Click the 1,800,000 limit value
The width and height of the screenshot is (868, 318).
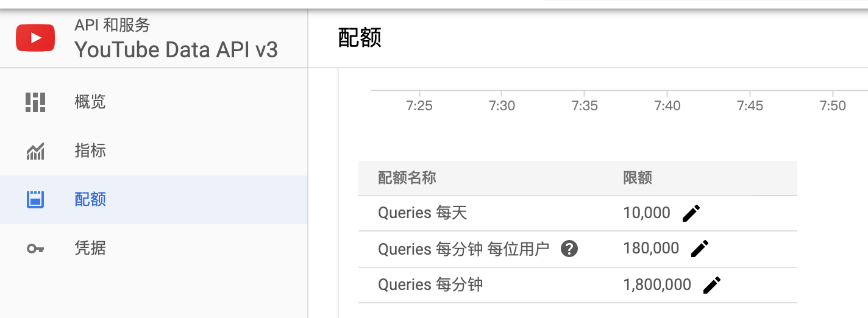coord(657,284)
